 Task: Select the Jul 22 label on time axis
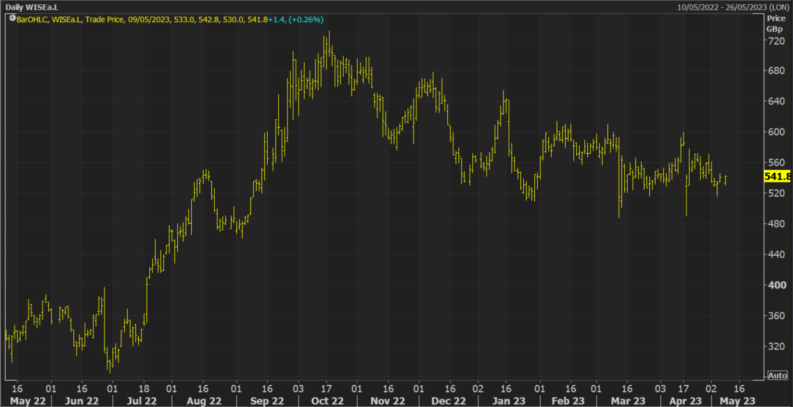tap(143, 400)
